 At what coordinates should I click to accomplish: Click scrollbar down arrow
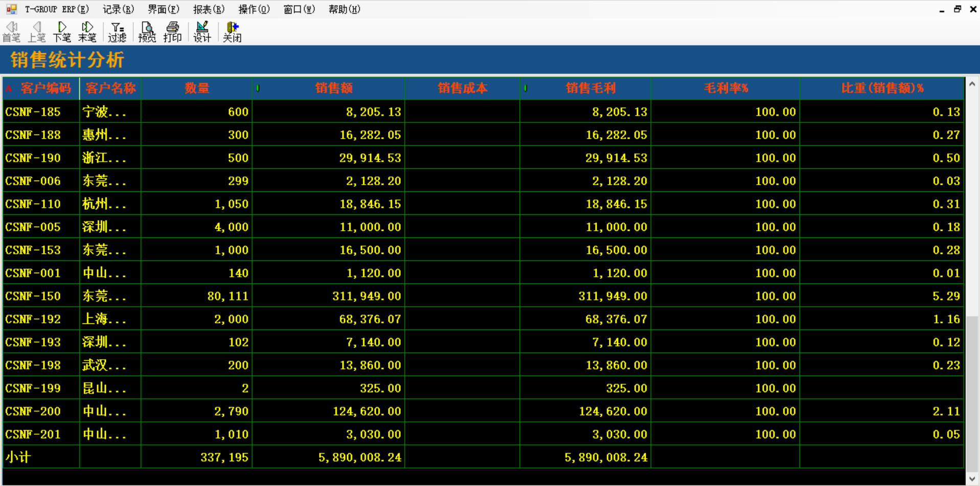coord(972,479)
